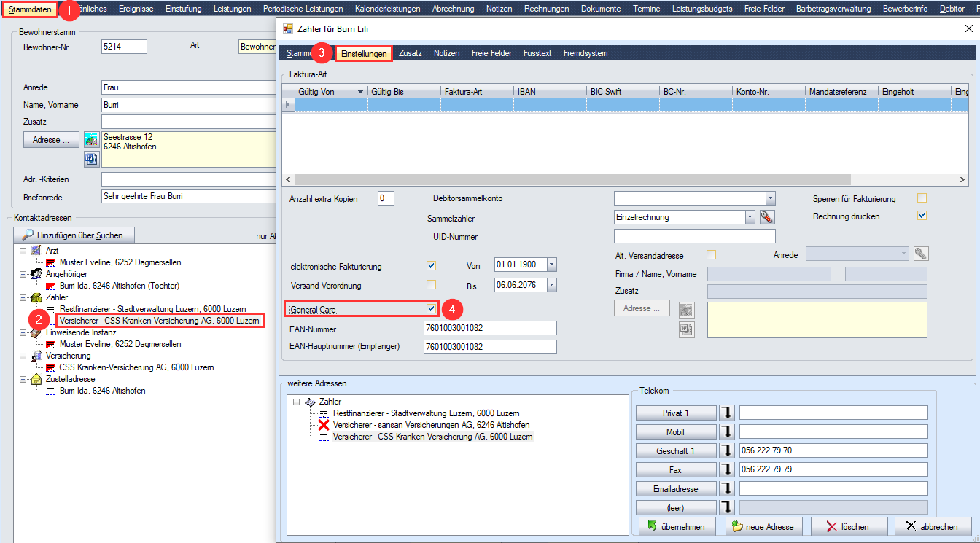The width and height of the screenshot is (980, 543).
Task: Click the Anzahl extra Kopien field
Action: [x=386, y=198]
